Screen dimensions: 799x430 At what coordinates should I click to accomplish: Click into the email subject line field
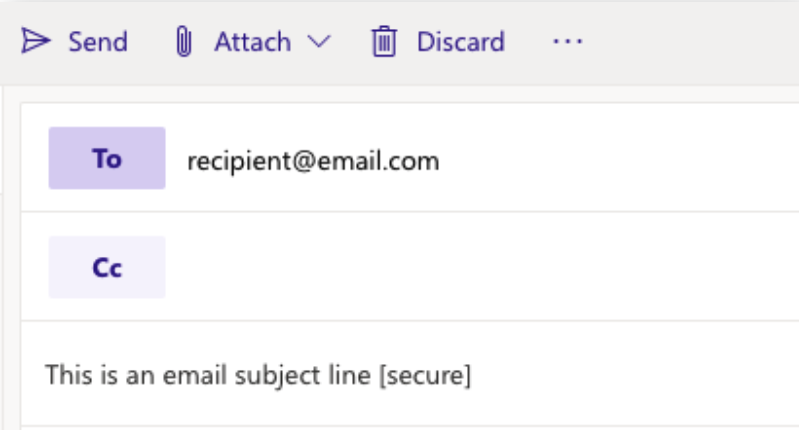410,375
